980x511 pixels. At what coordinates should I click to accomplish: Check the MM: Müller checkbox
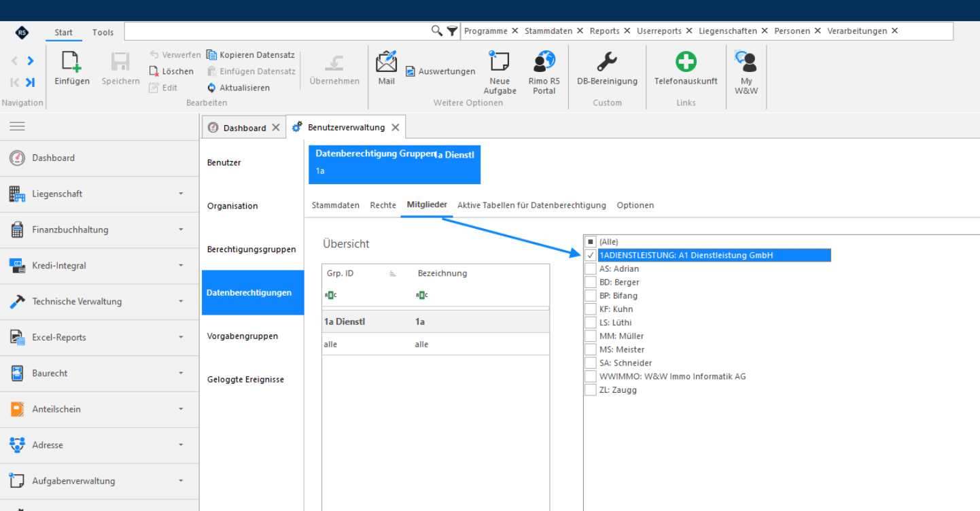click(x=591, y=336)
